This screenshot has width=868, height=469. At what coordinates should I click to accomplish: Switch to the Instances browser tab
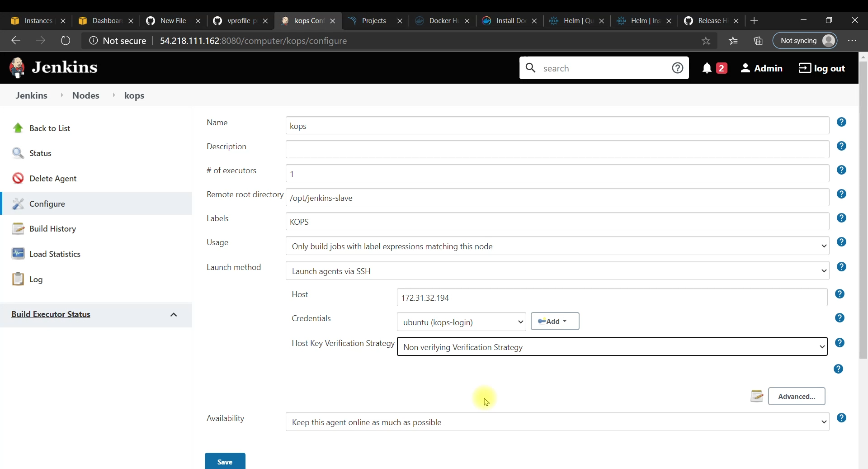pyautogui.click(x=38, y=21)
